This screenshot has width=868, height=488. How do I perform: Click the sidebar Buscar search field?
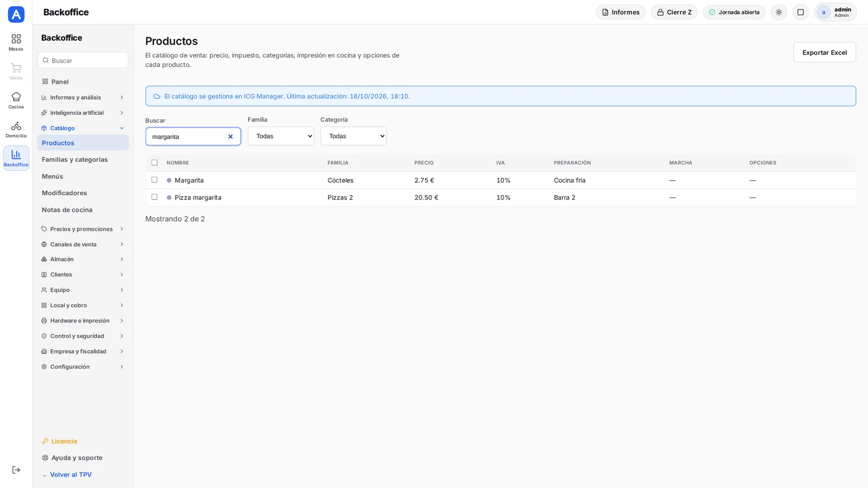(x=83, y=60)
